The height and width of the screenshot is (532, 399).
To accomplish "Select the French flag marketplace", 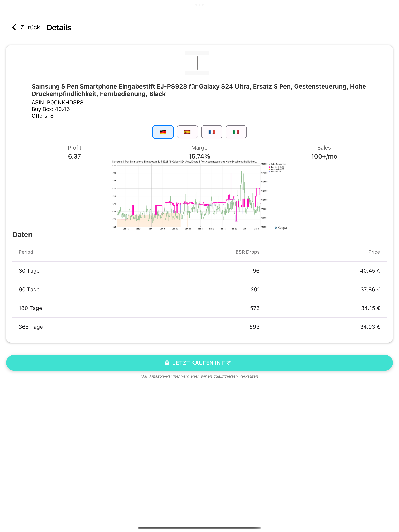I will (x=212, y=132).
